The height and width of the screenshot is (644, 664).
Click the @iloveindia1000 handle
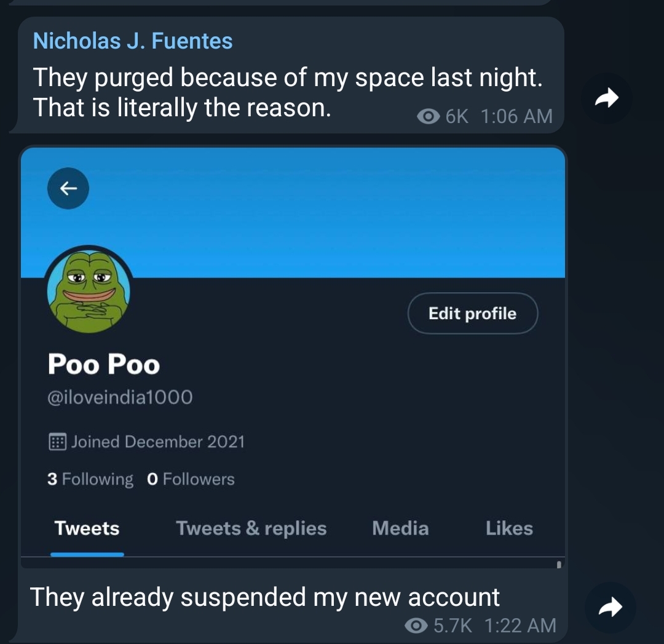[x=121, y=397]
